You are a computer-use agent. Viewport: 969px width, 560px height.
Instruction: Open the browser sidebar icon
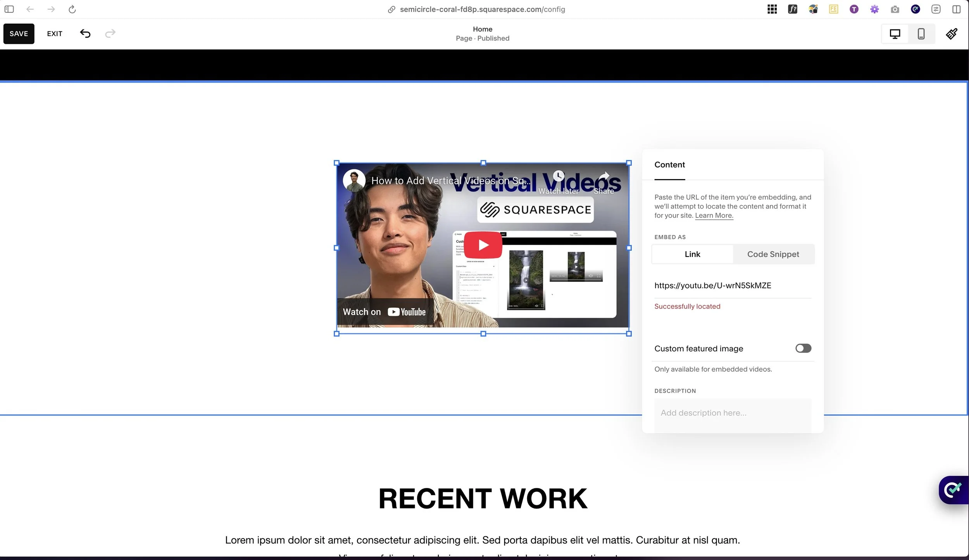click(9, 9)
